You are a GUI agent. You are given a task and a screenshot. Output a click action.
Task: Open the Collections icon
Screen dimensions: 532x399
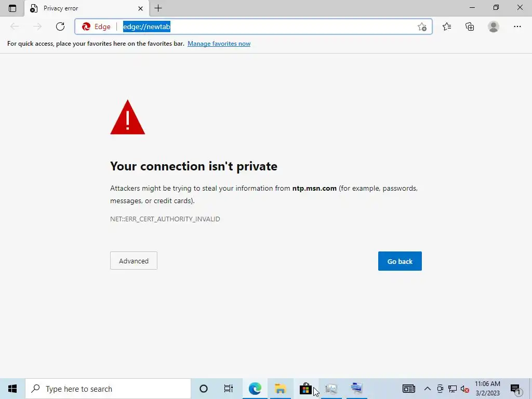pos(470,26)
